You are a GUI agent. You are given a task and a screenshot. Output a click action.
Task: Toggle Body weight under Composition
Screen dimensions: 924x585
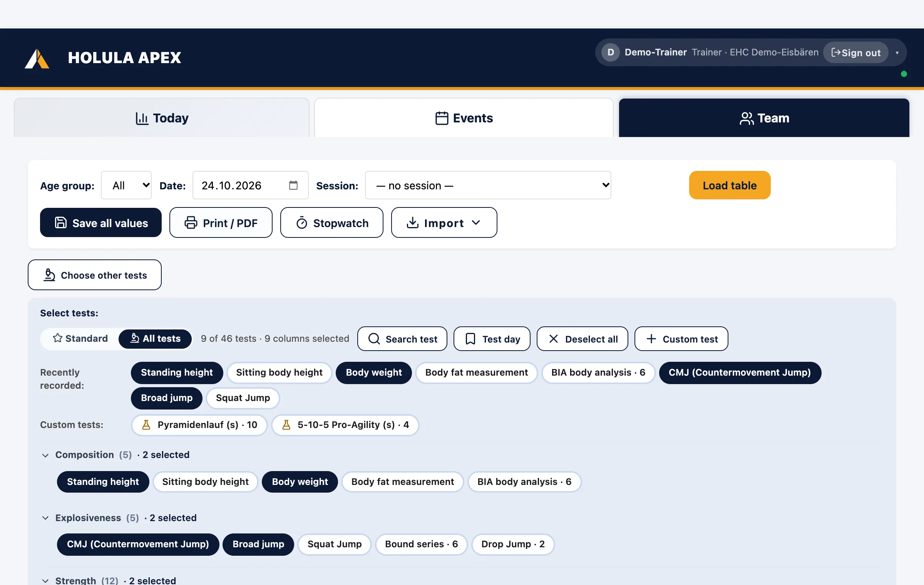[300, 482]
